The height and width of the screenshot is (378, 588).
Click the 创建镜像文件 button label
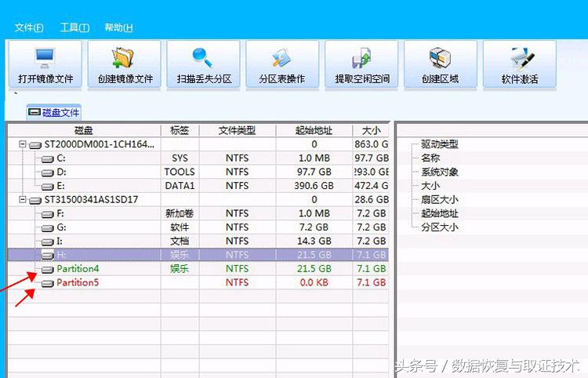tap(125, 78)
